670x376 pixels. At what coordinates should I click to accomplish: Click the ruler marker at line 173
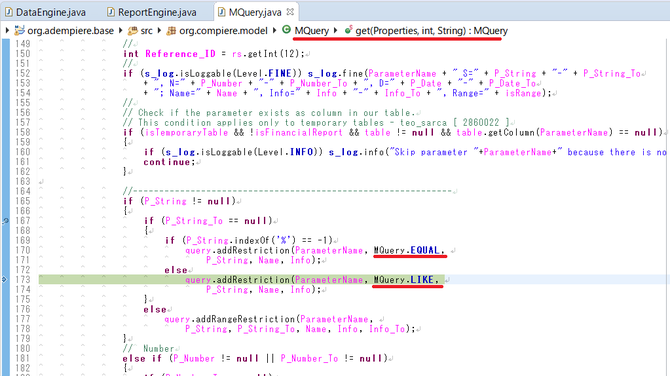5,279
